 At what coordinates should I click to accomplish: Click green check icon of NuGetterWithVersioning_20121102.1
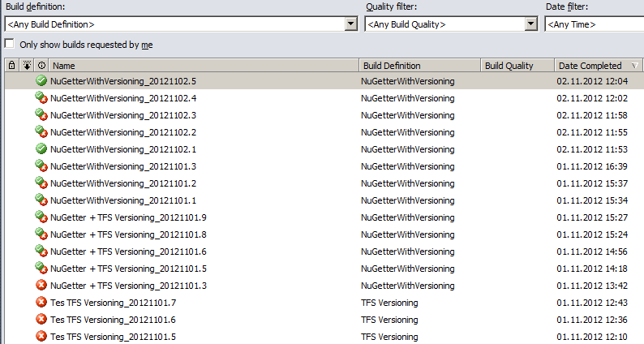point(41,148)
